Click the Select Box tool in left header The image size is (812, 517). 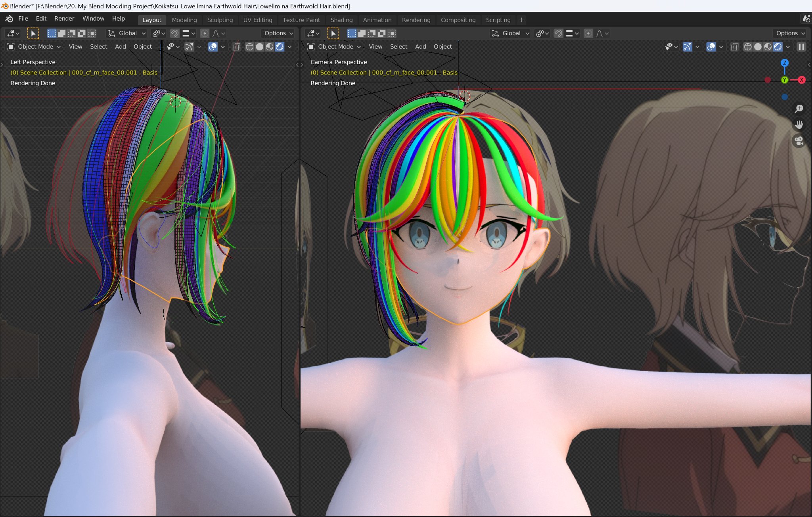[33, 33]
